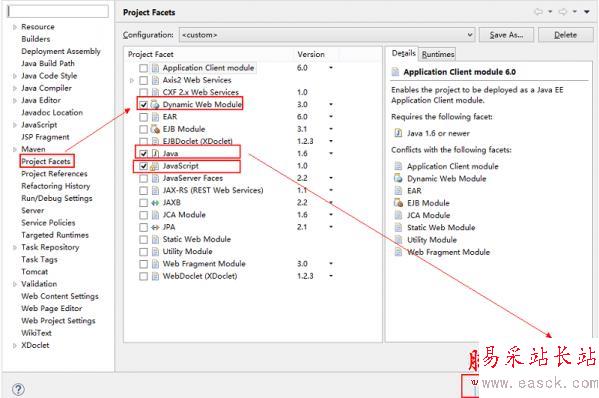Click the help question mark icon
The height and width of the screenshot is (398, 599).
pos(18,389)
